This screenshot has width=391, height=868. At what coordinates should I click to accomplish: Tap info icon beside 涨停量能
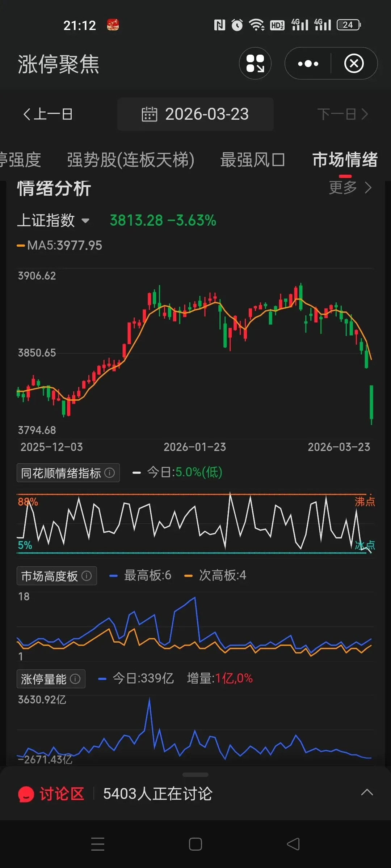75,679
